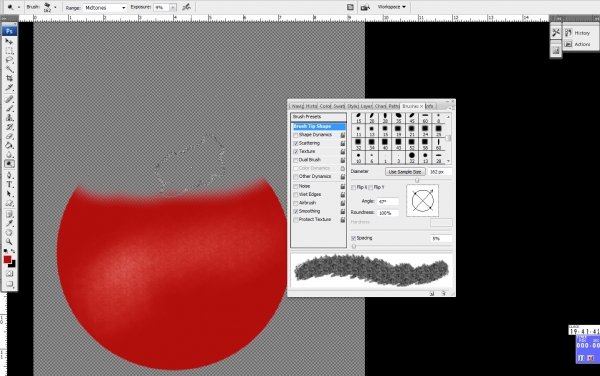Select the Paint Bucket tool
This screenshot has height=376, width=600.
(9, 145)
